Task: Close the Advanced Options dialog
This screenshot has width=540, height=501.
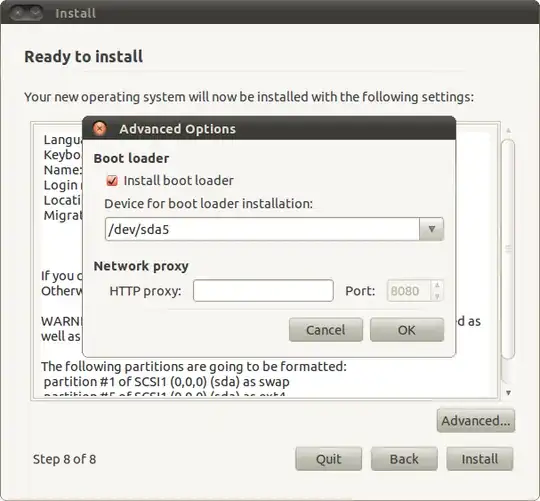Action: (100, 129)
